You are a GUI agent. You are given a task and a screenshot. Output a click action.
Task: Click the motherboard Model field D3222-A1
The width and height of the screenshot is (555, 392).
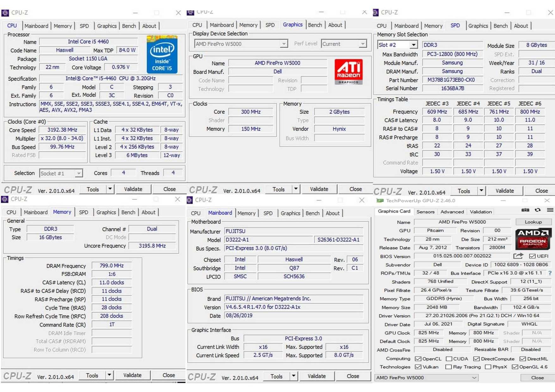point(268,240)
